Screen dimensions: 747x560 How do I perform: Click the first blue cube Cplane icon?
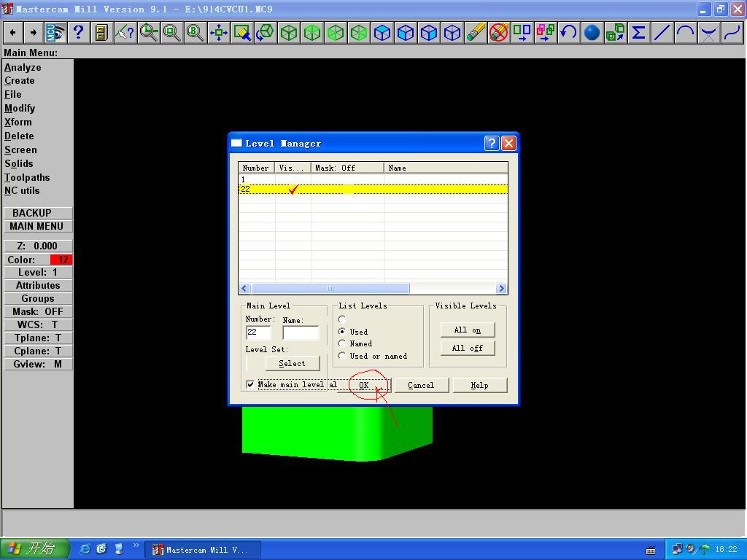[x=382, y=33]
